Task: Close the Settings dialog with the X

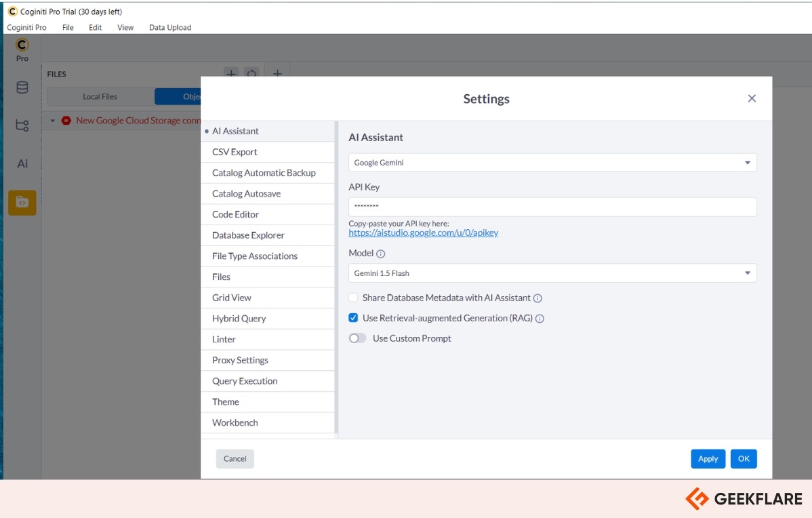Action: click(x=752, y=98)
